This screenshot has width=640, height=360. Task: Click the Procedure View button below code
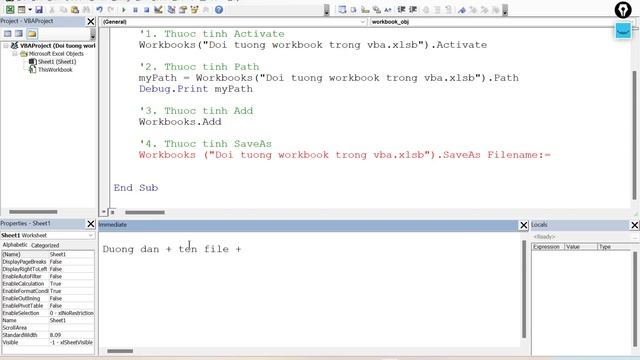pyautogui.click(x=104, y=212)
